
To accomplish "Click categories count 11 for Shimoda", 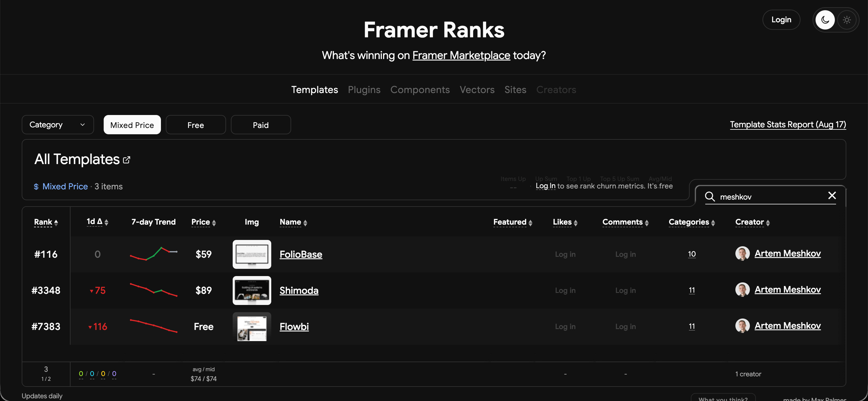I will pyautogui.click(x=691, y=290).
